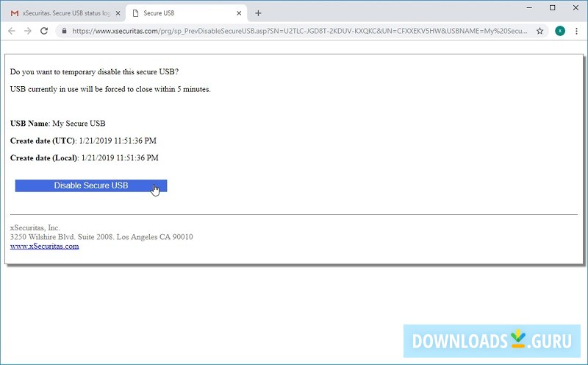Click 'USB currently in use will be forced' text
This screenshot has width=588, height=365.
(x=110, y=89)
